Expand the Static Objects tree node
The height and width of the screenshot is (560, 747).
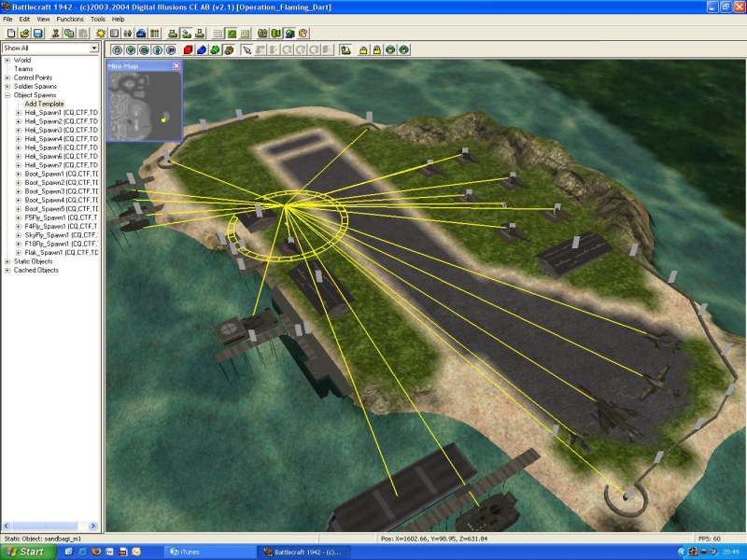click(7, 261)
